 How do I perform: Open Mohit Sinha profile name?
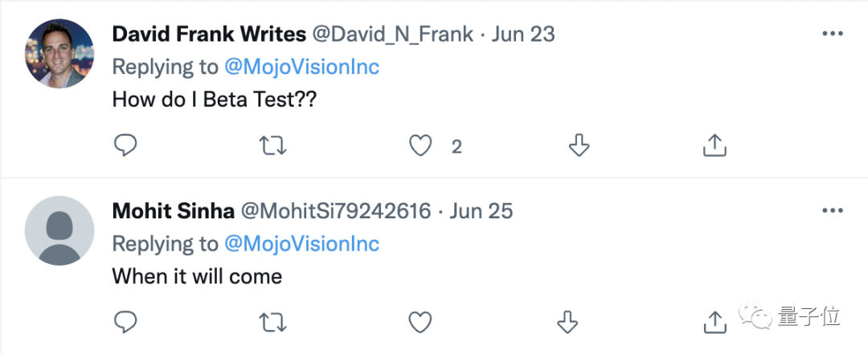pos(174,212)
